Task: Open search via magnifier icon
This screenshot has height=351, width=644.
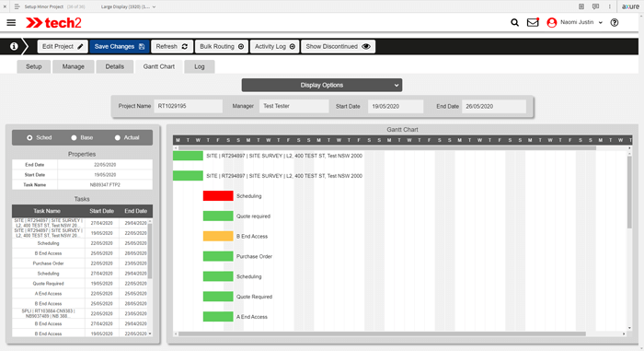Action: pos(514,23)
